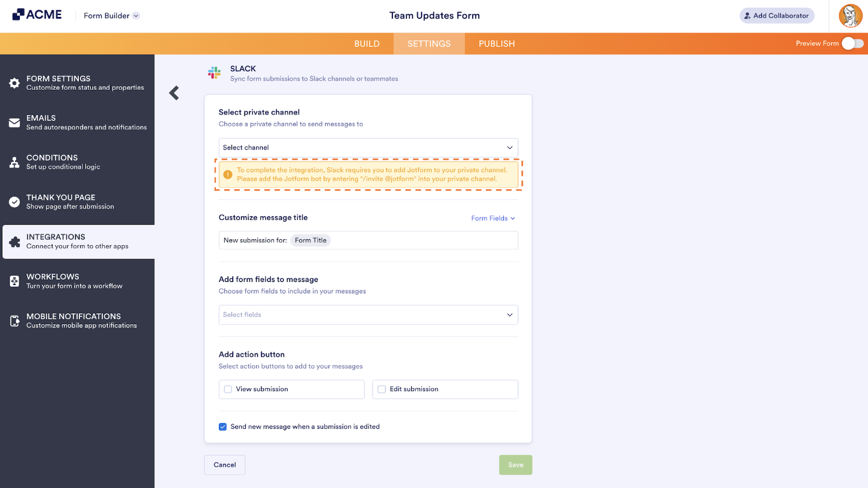Uncheck send new message when submission edited

pos(222,426)
